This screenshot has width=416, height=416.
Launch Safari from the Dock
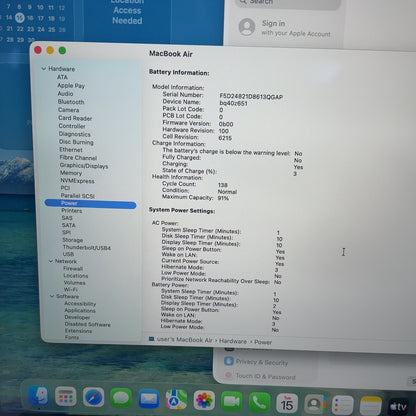click(93, 397)
